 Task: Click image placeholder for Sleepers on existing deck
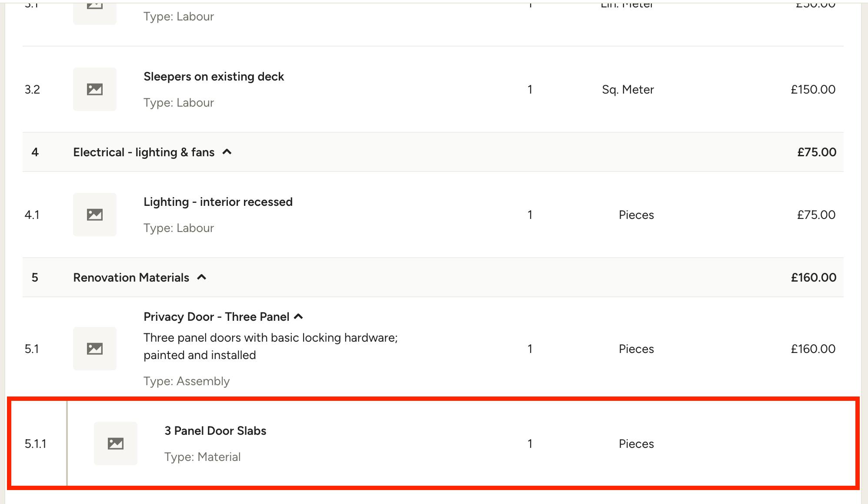click(x=95, y=89)
